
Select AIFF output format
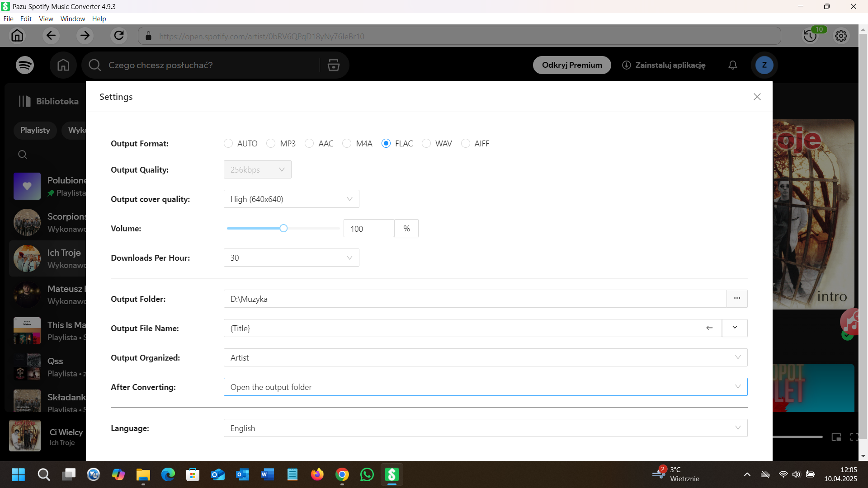click(466, 143)
